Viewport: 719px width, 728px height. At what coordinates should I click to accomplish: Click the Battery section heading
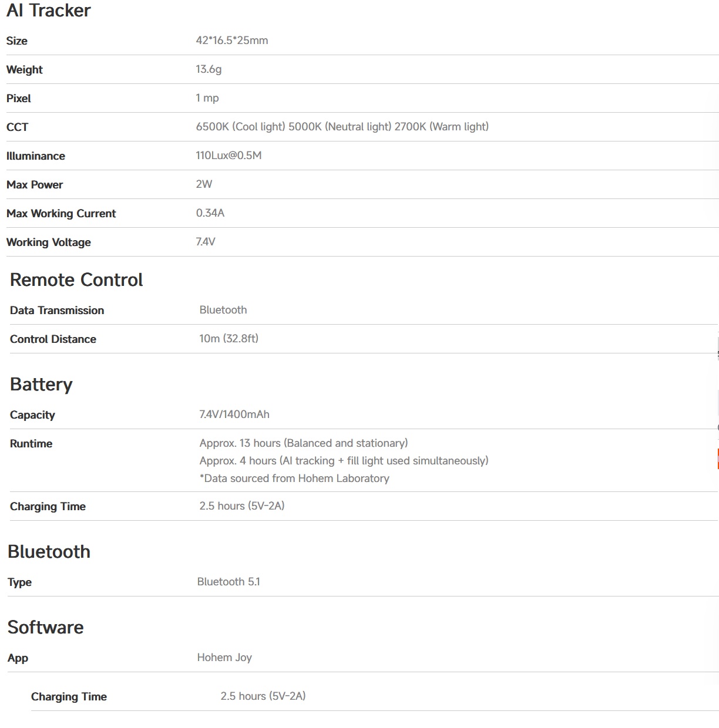click(41, 385)
